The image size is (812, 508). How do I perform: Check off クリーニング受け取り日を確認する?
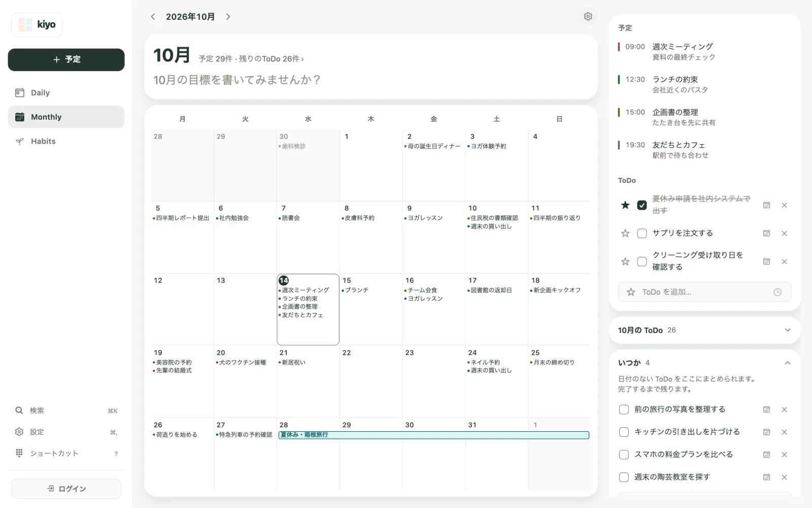point(642,261)
